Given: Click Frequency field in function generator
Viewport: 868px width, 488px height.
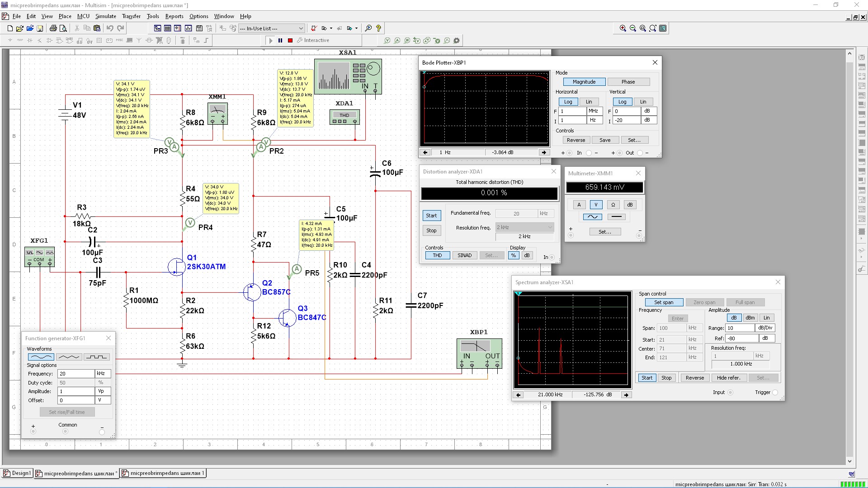Looking at the screenshot, I should coord(76,374).
